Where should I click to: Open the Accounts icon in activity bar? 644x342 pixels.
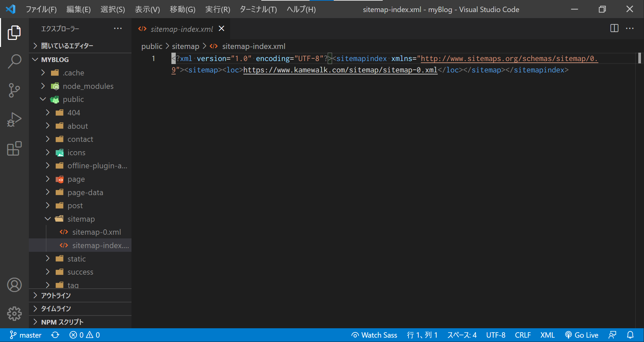click(14, 285)
